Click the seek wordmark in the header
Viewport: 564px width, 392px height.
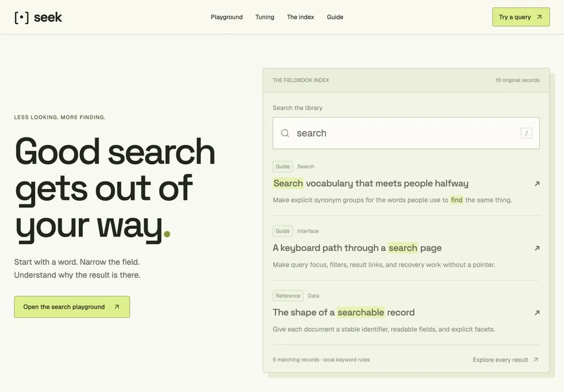[x=48, y=17]
